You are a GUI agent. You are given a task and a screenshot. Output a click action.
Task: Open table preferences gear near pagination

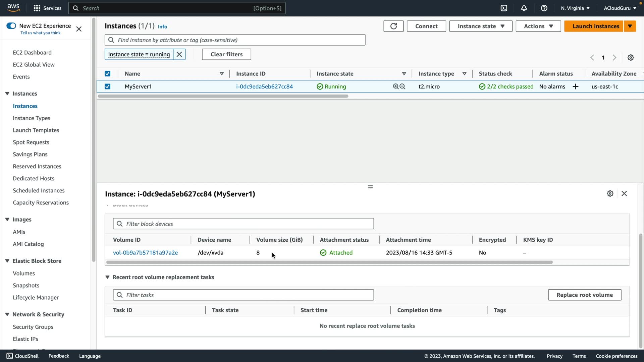[631, 58]
